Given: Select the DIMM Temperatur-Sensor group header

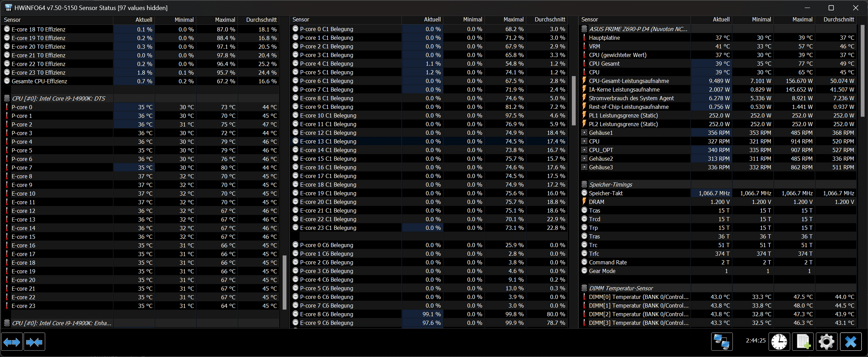Looking at the screenshot, I should [x=621, y=288].
